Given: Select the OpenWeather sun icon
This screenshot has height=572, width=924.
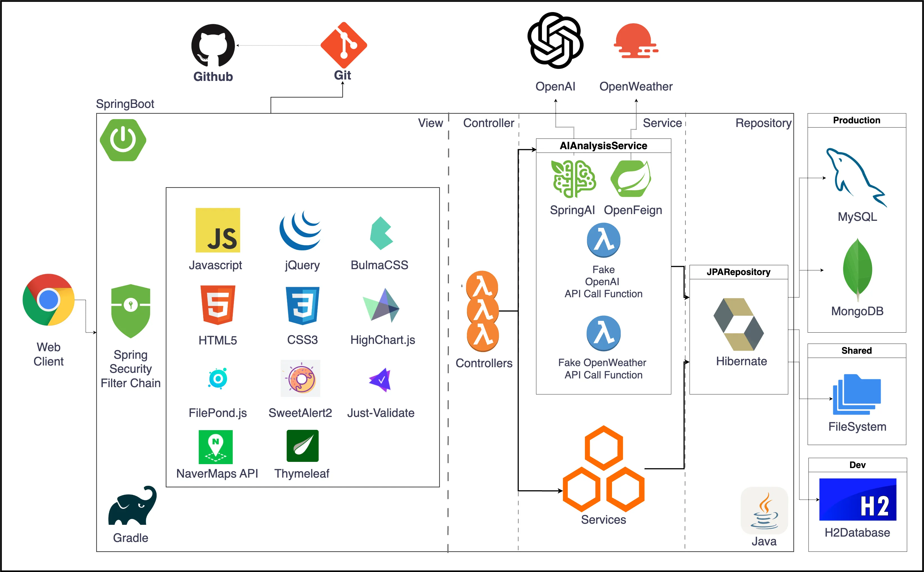Looking at the screenshot, I should tap(636, 40).
